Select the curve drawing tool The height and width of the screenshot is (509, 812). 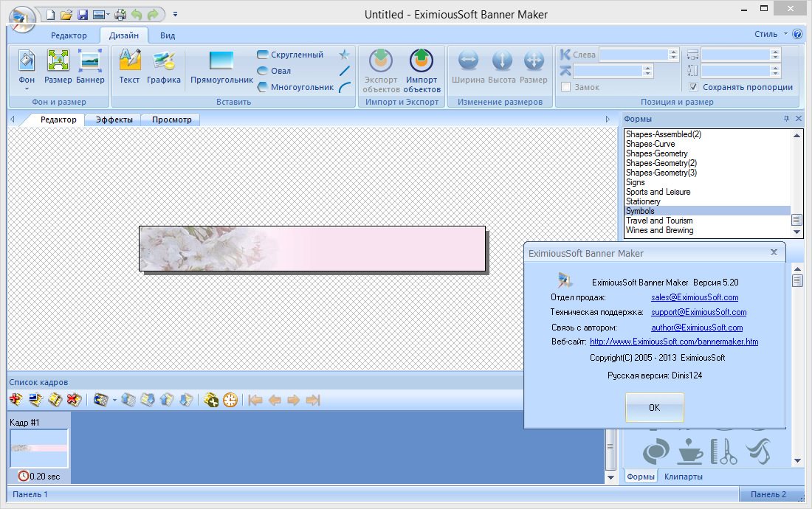pos(345,88)
